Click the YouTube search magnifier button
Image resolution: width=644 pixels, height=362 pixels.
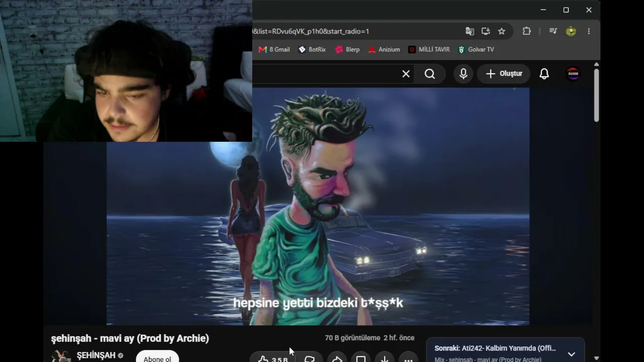[430, 74]
